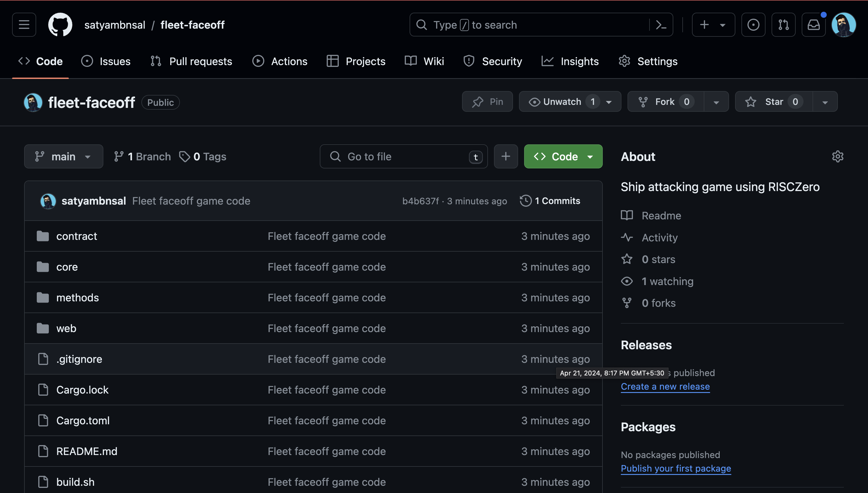Viewport: 868px width, 493px height.
Task: Focus the Type / to search field
Action: tap(541, 25)
